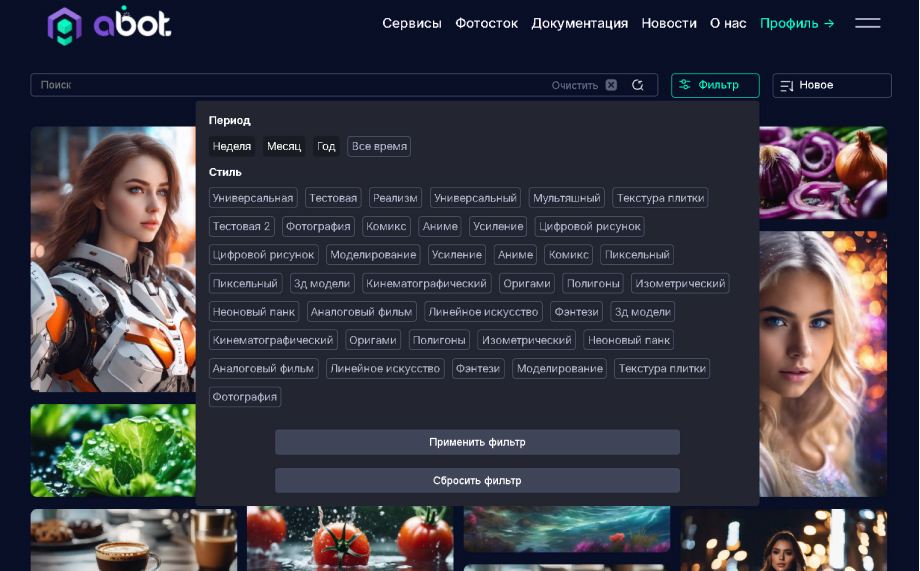Open the Новое sorting dropdown
The height and width of the screenshot is (571, 920).
click(831, 85)
